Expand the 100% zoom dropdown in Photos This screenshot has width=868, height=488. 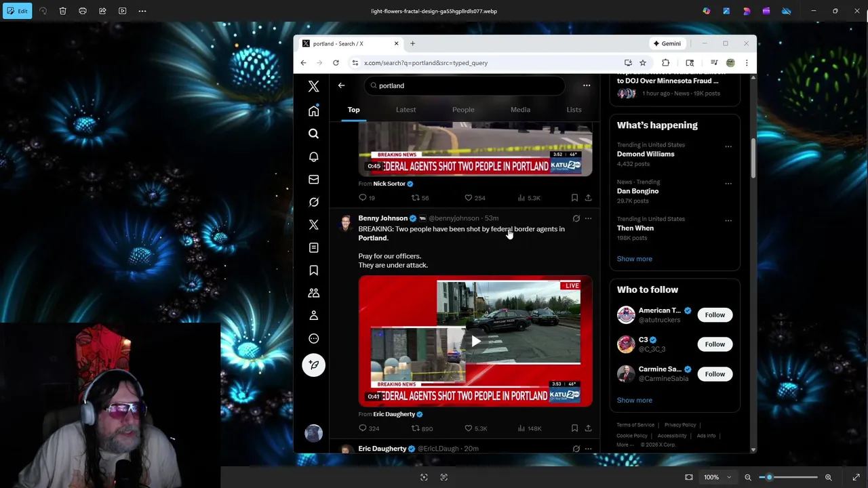[730, 477]
